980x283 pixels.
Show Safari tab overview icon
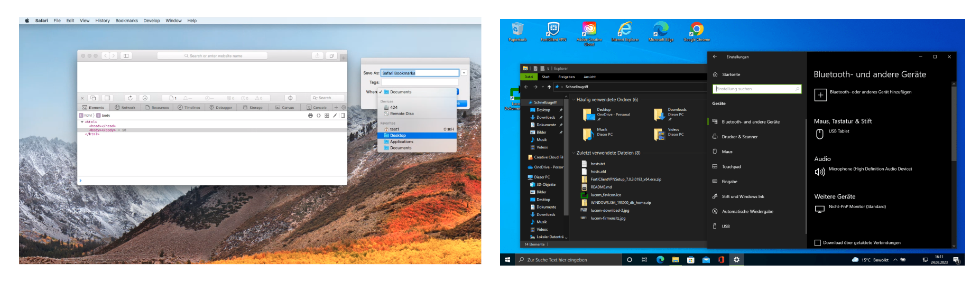331,55
